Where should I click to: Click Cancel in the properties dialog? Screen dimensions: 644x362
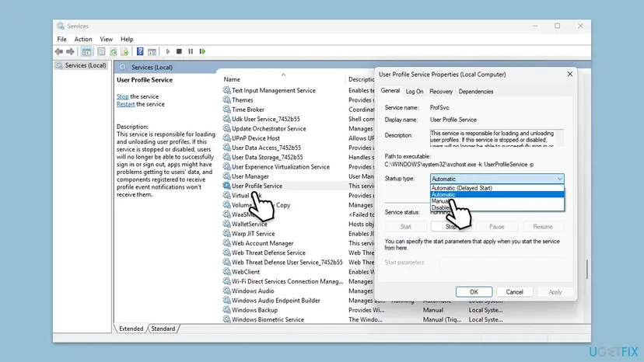514,292
